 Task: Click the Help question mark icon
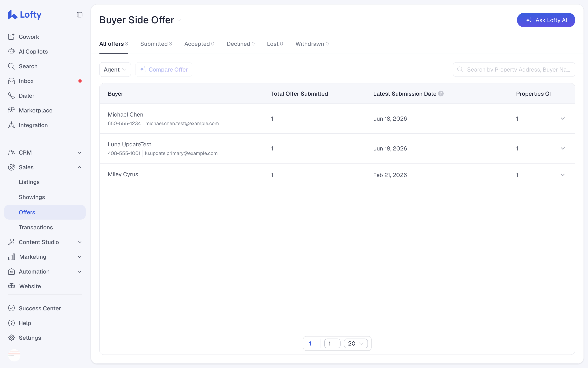[11, 323]
